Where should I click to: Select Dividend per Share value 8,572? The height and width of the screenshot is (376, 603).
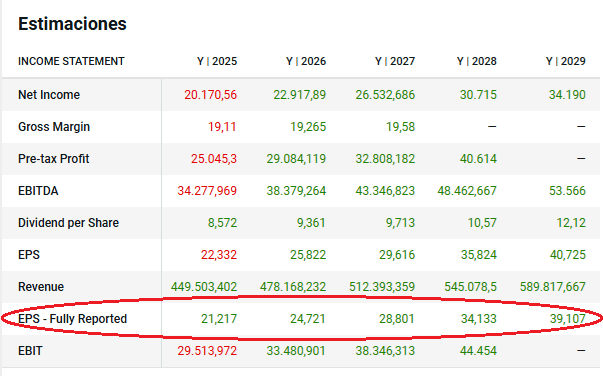[222, 223]
